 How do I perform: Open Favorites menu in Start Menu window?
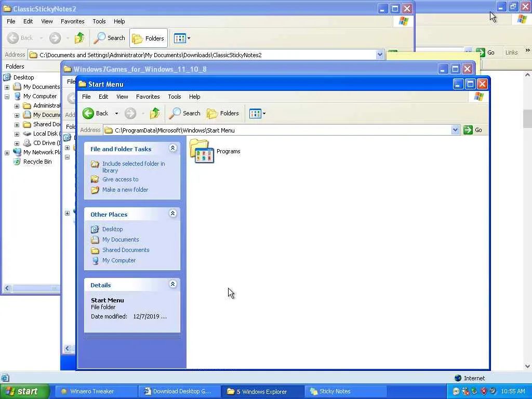(148, 97)
